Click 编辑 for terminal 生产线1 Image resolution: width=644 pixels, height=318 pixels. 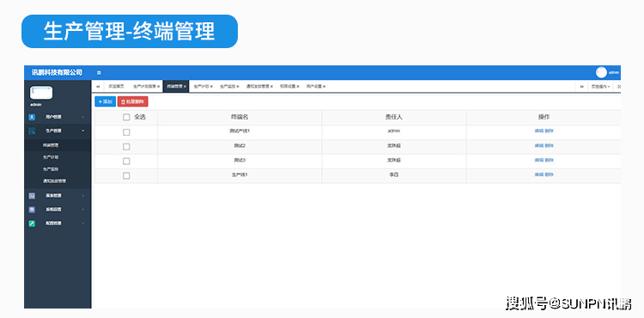click(x=539, y=174)
